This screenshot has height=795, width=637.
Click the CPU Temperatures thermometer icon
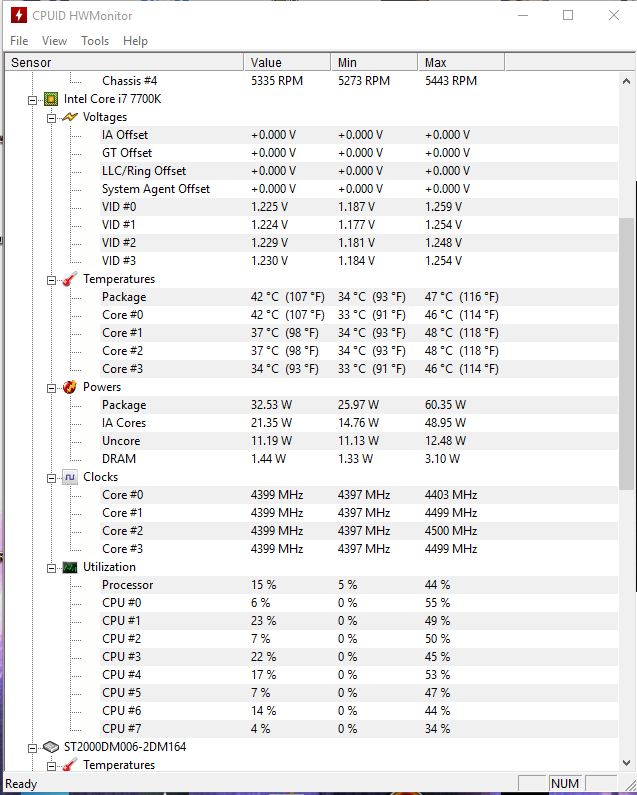70,279
